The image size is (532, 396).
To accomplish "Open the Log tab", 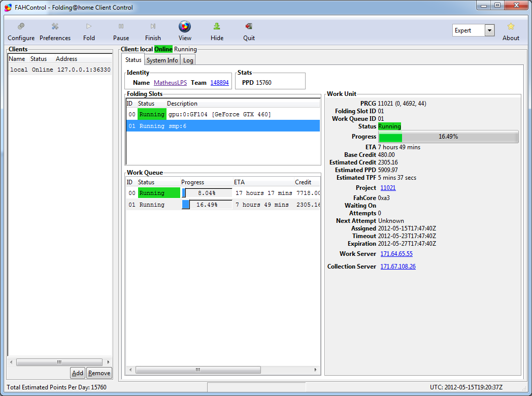I will [188, 60].
